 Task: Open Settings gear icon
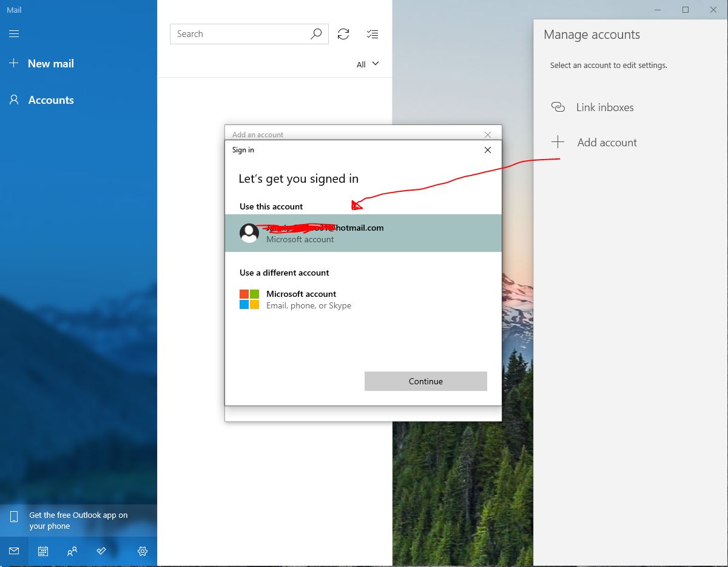(x=143, y=551)
